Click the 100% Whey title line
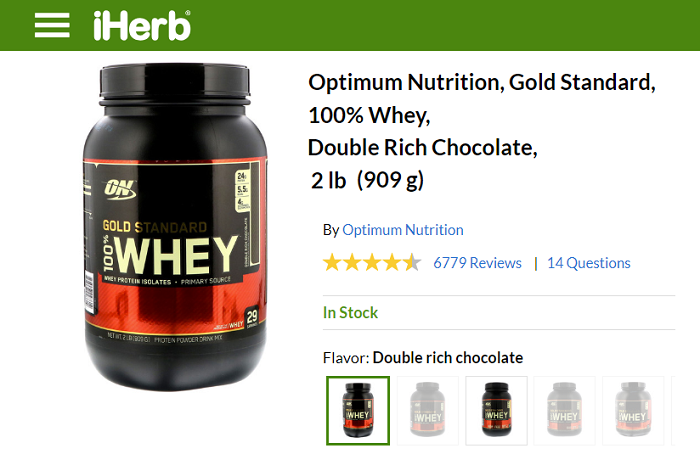The image size is (700, 454). (x=369, y=115)
